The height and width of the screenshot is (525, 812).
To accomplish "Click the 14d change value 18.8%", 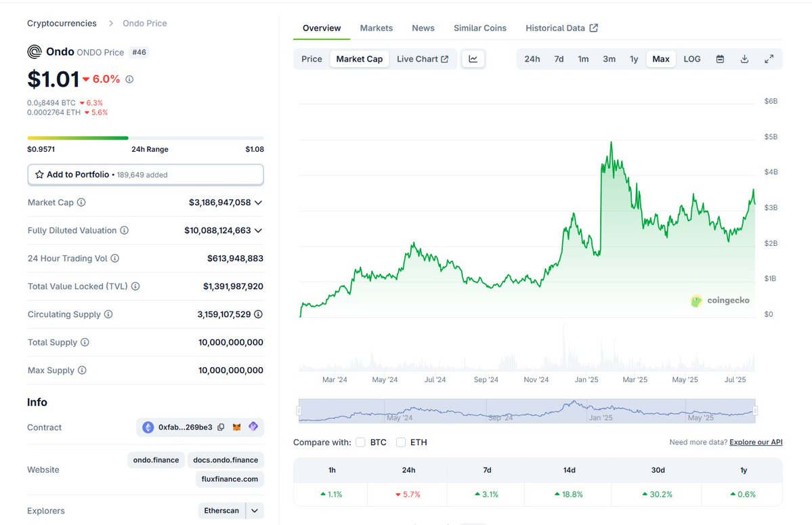I will coord(569,495).
